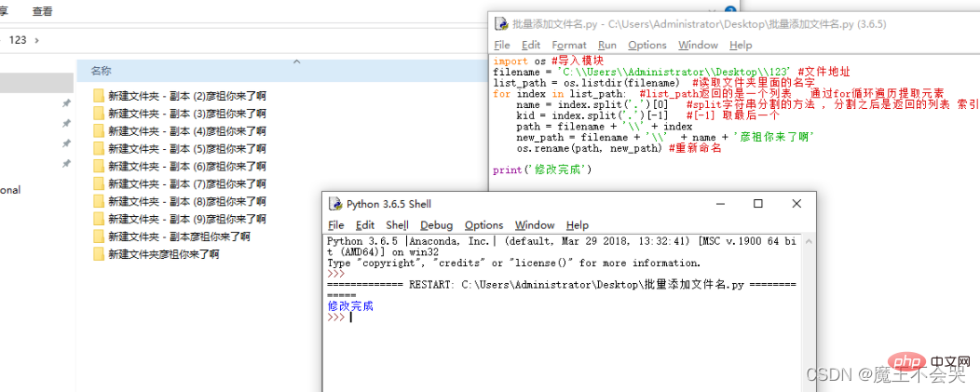This screenshot has height=392, width=980.
Task: Click the 'Python 3.6.5 Shell' title text
Action: 388,204
